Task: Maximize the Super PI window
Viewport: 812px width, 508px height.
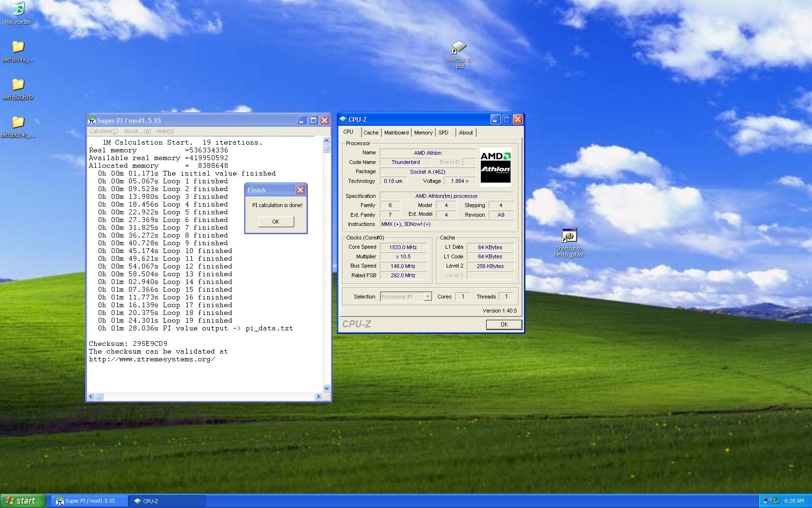Action: (313, 120)
